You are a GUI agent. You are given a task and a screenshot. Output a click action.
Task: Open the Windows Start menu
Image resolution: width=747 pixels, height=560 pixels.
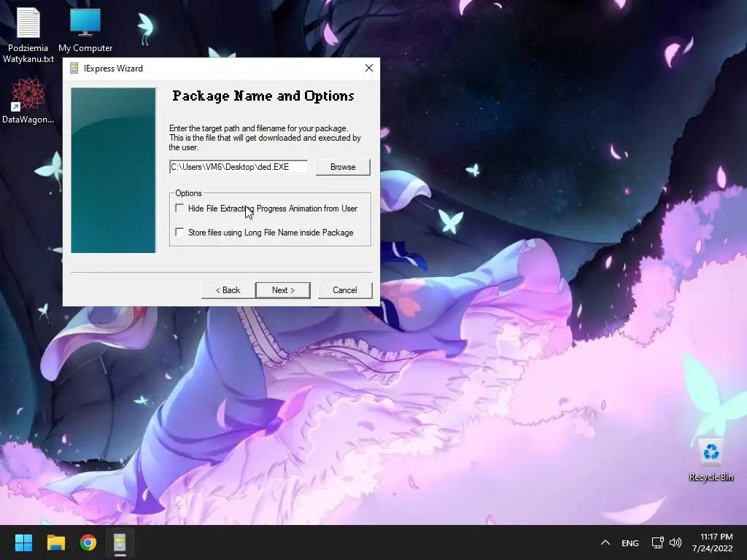click(23, 542)
